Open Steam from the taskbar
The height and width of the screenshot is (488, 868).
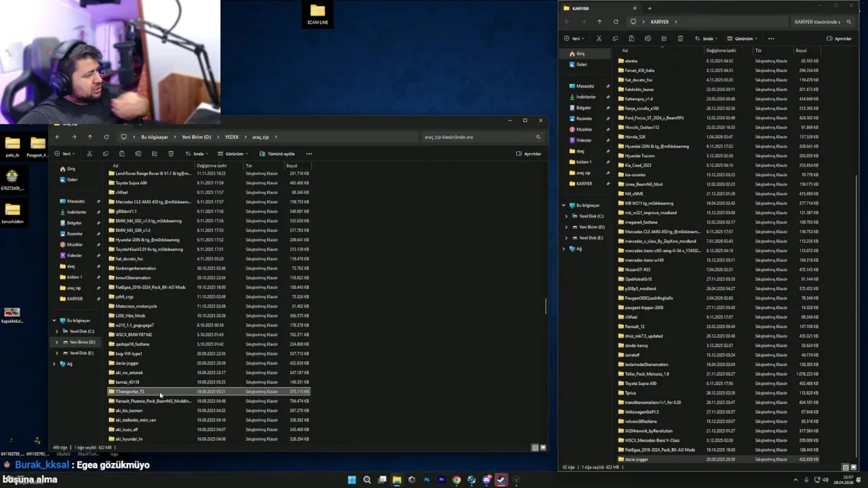[x=501, y=480]
